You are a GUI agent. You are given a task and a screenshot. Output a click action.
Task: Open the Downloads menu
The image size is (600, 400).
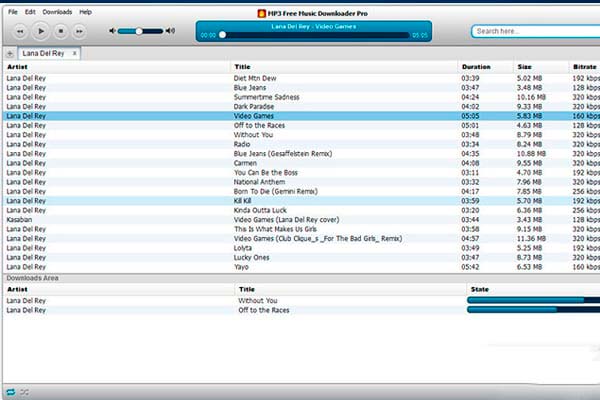point(57,12)
